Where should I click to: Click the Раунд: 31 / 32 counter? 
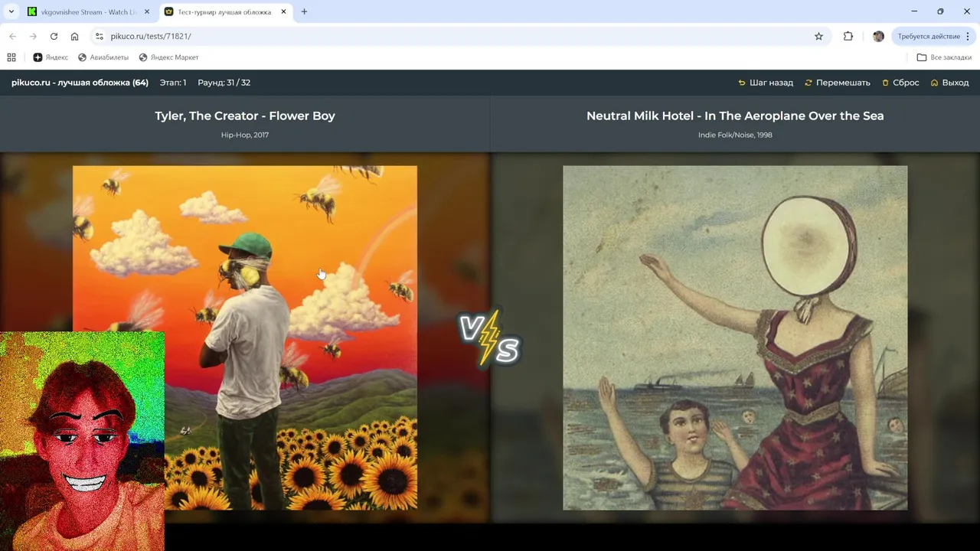click(x=224, y=83)
